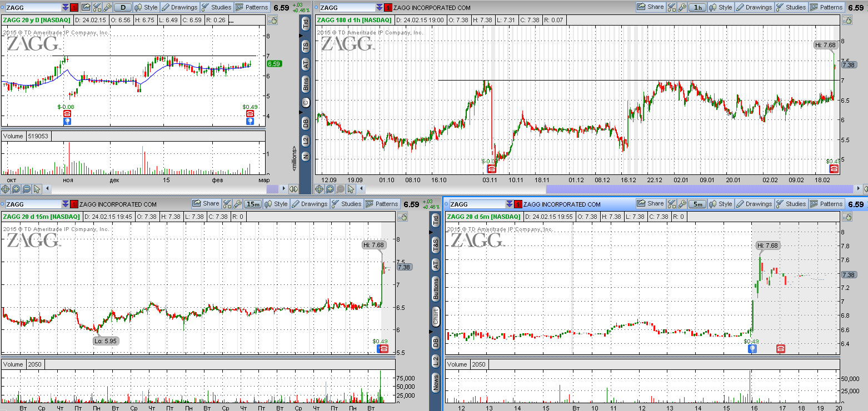The width and height of the screenshot is (868, 411).
Task: Open wrench settings icon in daily chart
Action: point(107,7)
